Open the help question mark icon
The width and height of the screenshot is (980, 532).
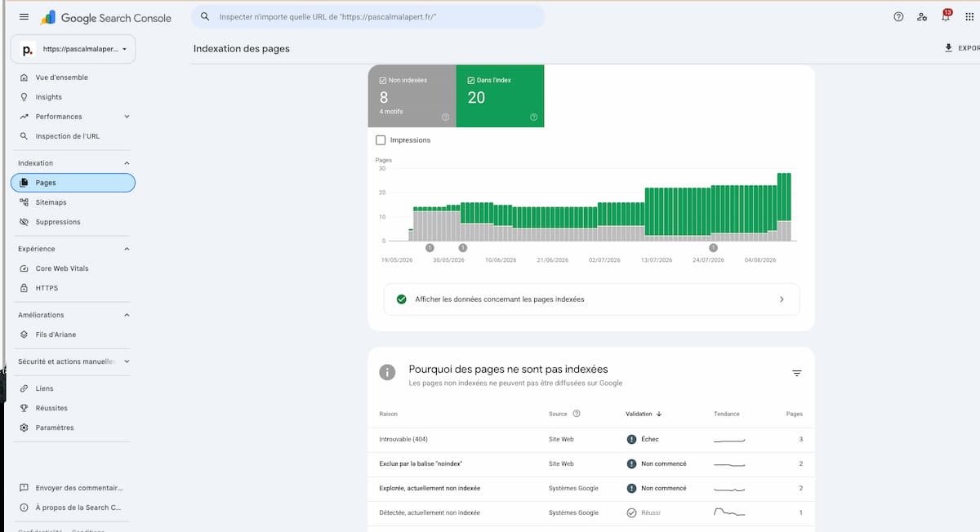click(898, 17)
